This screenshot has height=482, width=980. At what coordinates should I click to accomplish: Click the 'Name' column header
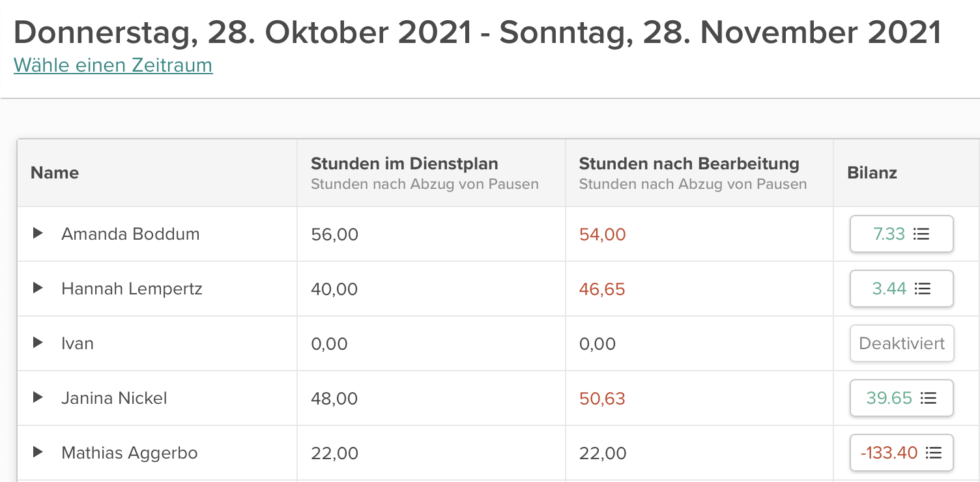tap(55, 173)
